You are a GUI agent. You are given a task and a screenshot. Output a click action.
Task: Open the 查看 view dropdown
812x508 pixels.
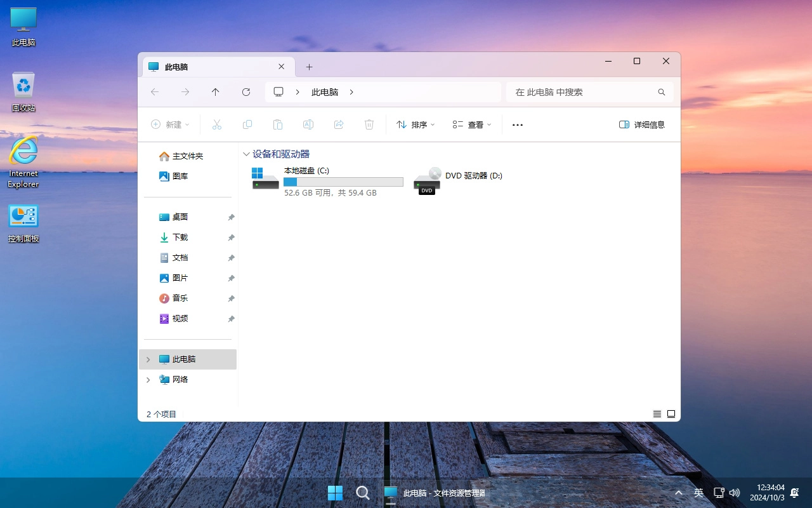[472, 124]
